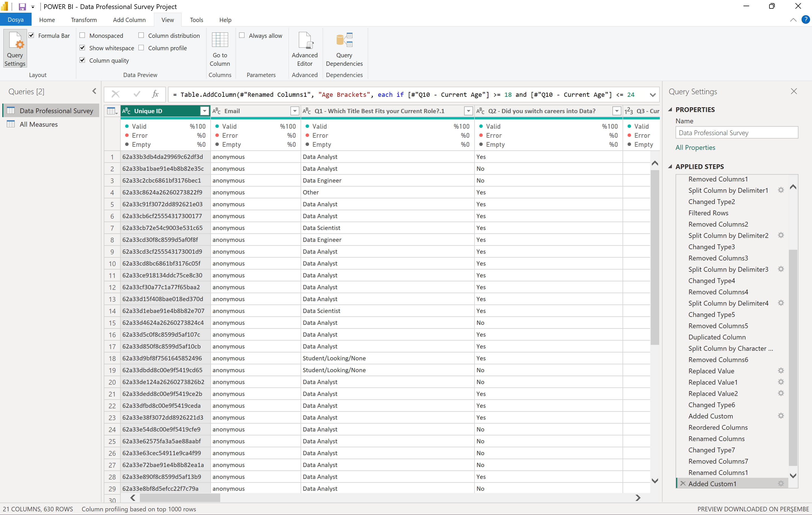Launch the Advanced Editor

[x=304, y=49]
